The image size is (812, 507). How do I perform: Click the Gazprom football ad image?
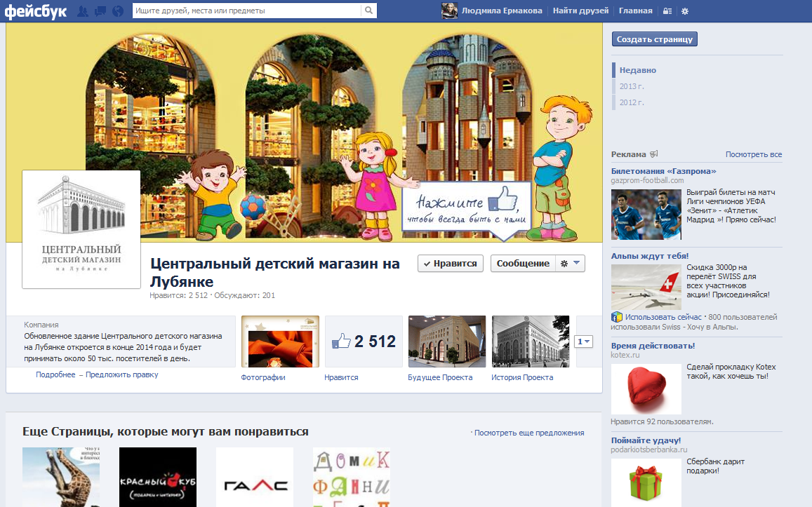(x=646, y=214)
